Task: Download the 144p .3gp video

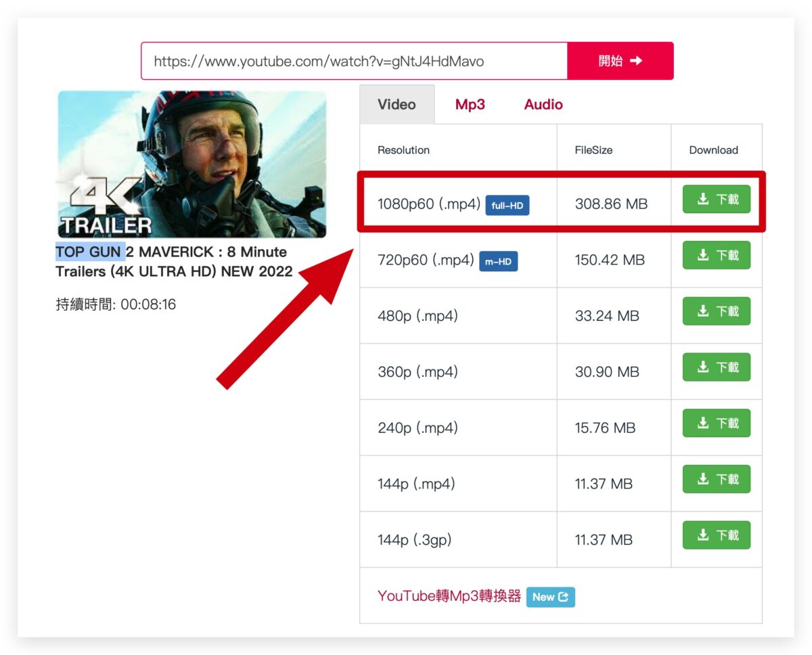Action: point(717,535)
